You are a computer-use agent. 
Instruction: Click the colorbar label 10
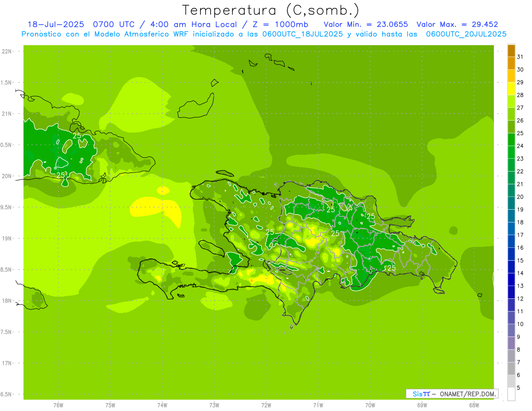click(520, 324)
